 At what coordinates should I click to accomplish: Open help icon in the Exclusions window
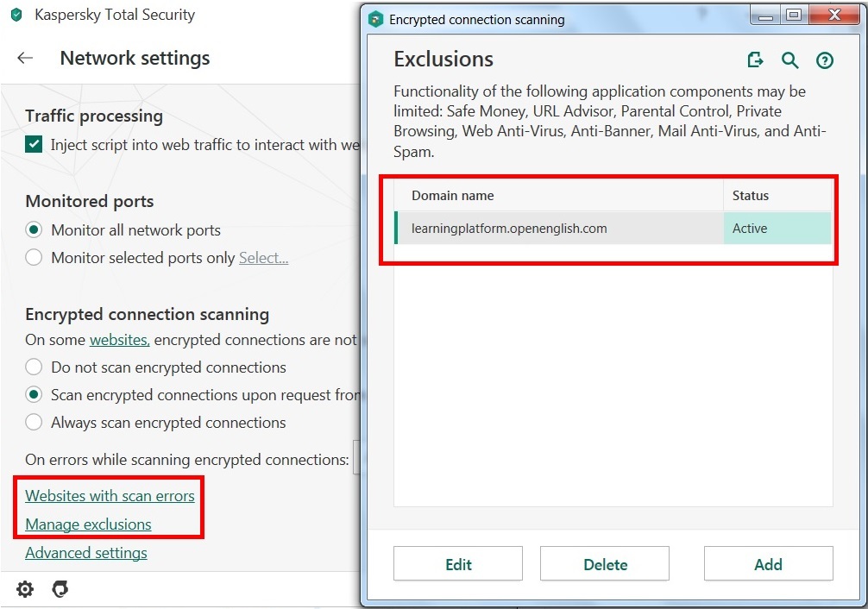click(x=825, y=60)
